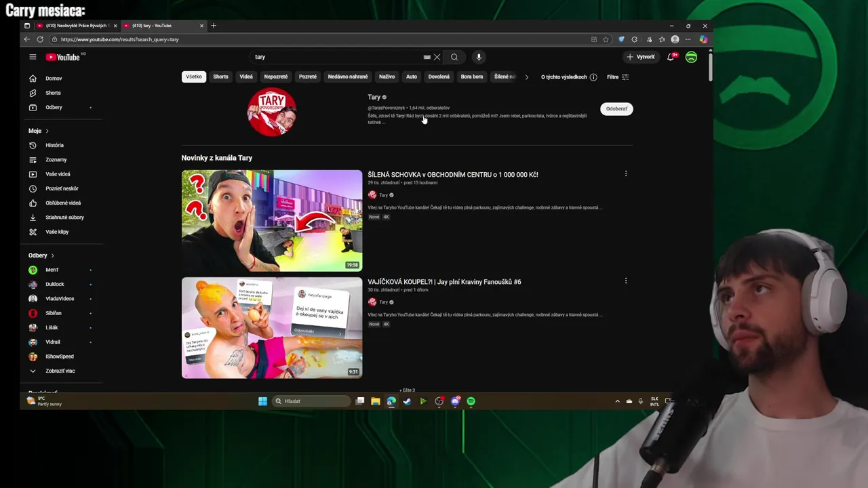
Task: Expand the Moje section chevron
Action: [47, 131]
